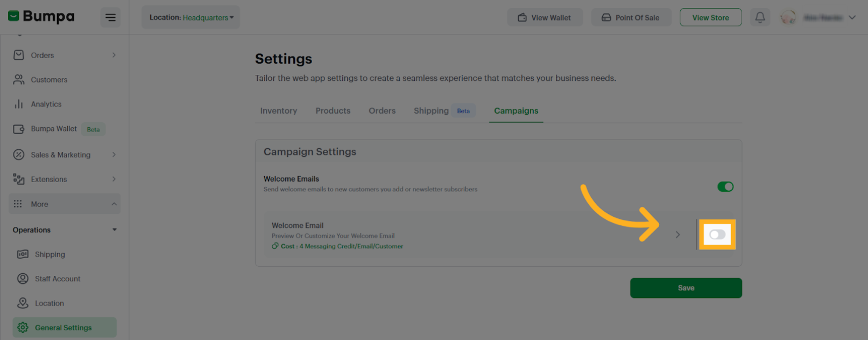This screenshot has height=340, width=868.
Task: Select the Campaigns tab
Action: pyautogui.click(x=516, y=110)
